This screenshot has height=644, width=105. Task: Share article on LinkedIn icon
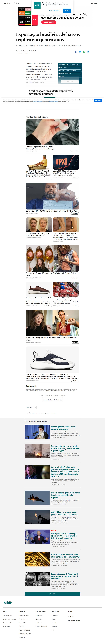(x=88, y=52)
